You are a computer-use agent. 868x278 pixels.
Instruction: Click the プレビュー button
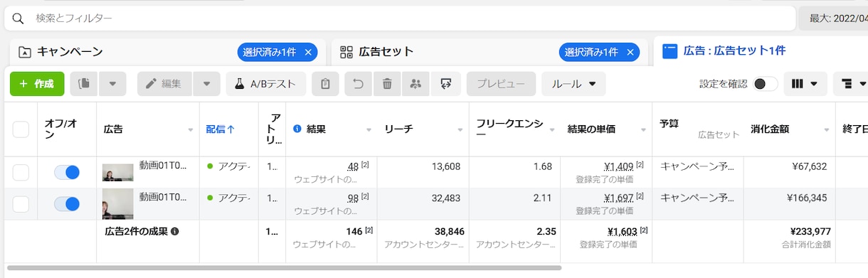coord(501,84)
